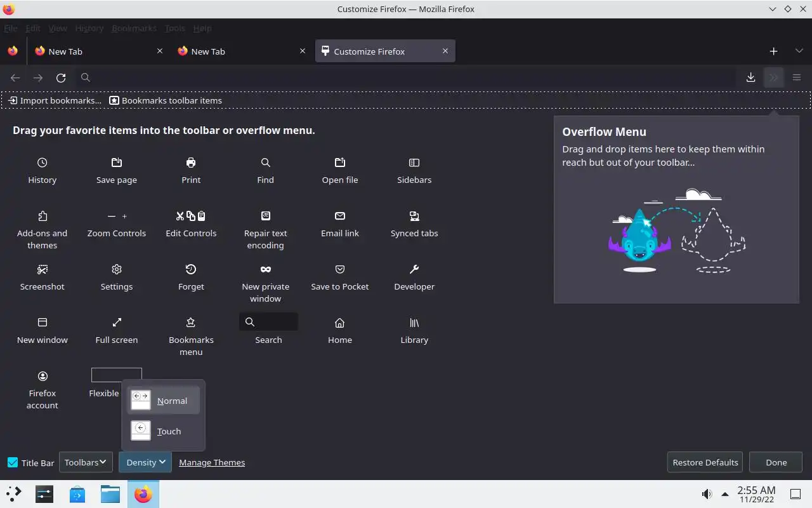Expand the list all tabs chevron
Screen dimensions: 812x508
click(x=799, y=51)
